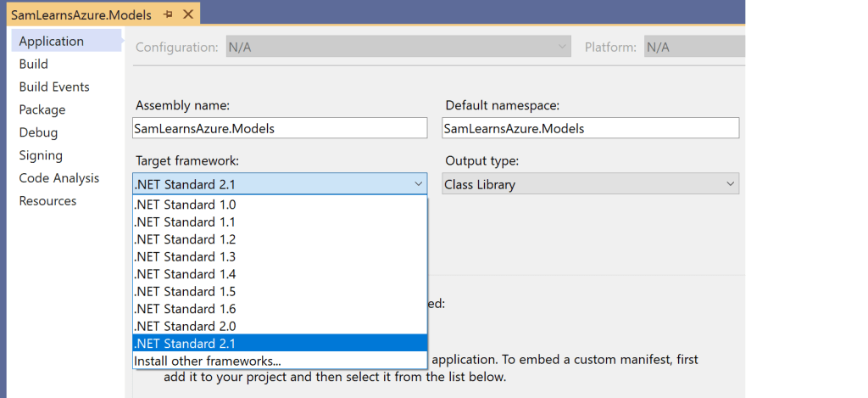Select the Application page in sidebar
Image resolution: width=868 pixels, height=398 pixels.
point(52,41)
